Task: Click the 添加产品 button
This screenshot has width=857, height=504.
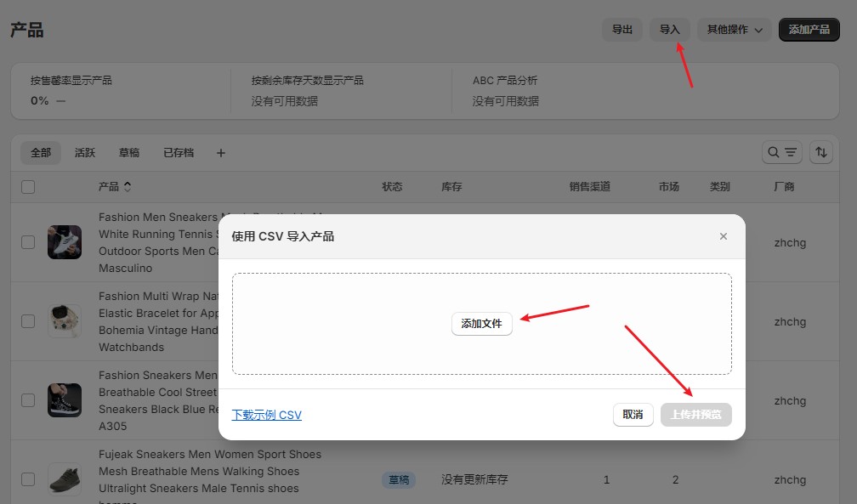Action: (x=809, y=30)
